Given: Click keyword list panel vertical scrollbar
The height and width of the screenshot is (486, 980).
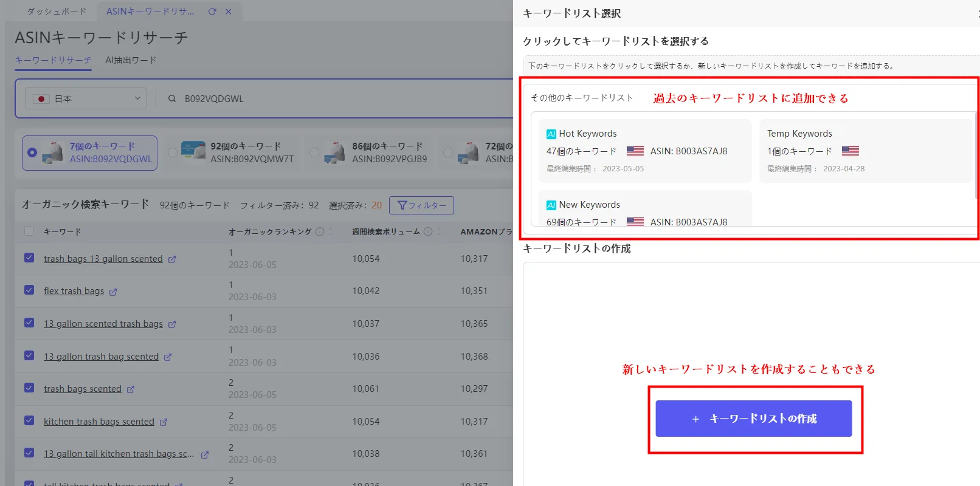Looking at the screenshot, I should (x=976, y=156).
